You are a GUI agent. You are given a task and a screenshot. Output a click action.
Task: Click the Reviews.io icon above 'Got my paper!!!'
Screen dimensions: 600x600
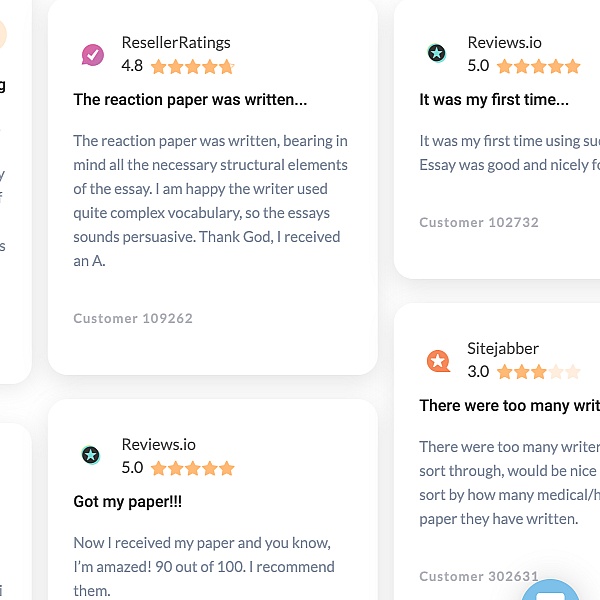[x=91, y=456]
